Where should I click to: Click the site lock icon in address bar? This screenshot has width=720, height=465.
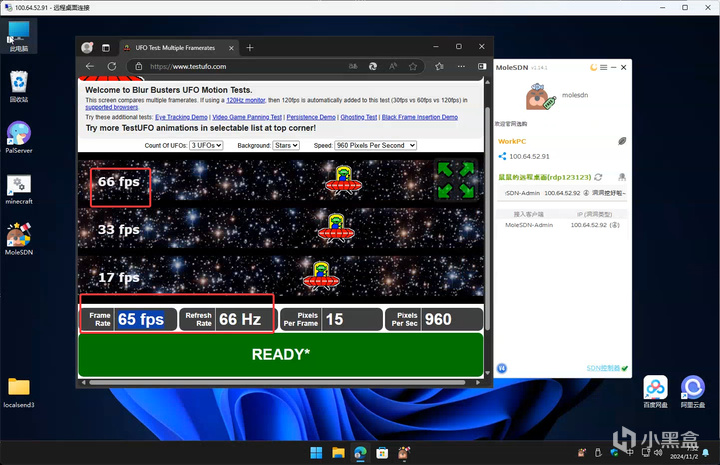[139, 67]
